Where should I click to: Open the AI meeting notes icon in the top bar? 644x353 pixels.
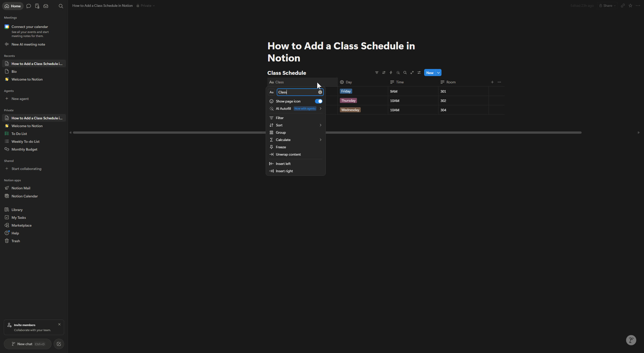point(37,6)
